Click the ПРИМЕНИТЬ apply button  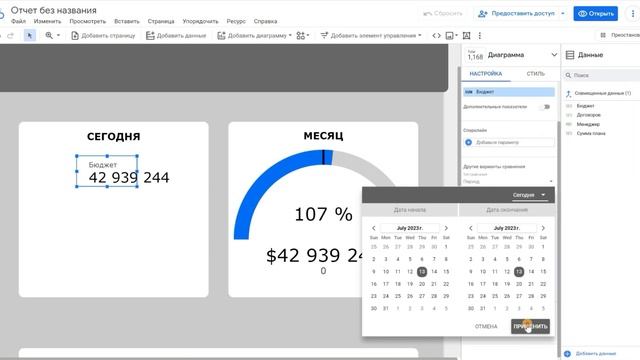(x=530, y=327)
